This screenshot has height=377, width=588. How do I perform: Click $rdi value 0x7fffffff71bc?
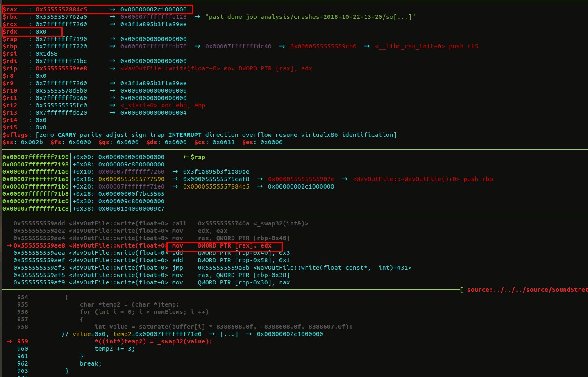[x=61, y=61]
